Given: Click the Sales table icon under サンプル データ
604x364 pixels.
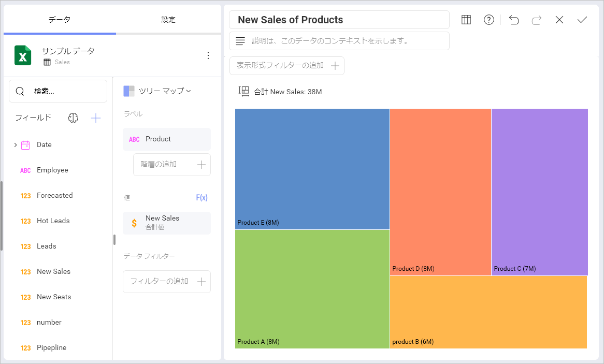Looking at the screenshot, I should (47, 63).
